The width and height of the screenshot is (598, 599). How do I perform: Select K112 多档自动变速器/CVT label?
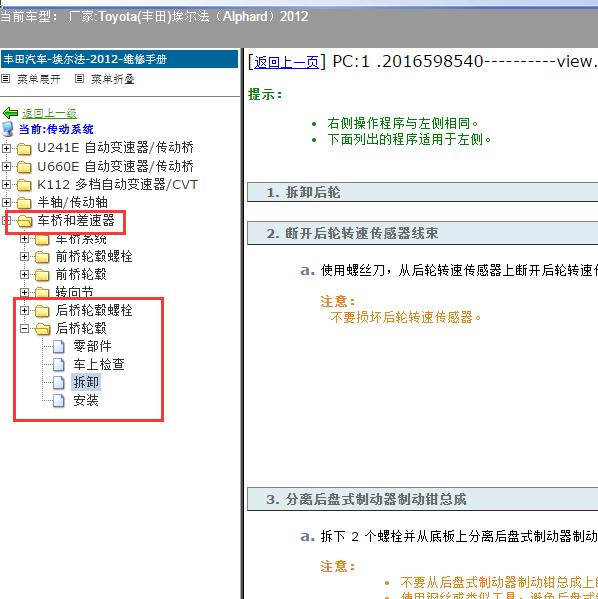(117, 184)
